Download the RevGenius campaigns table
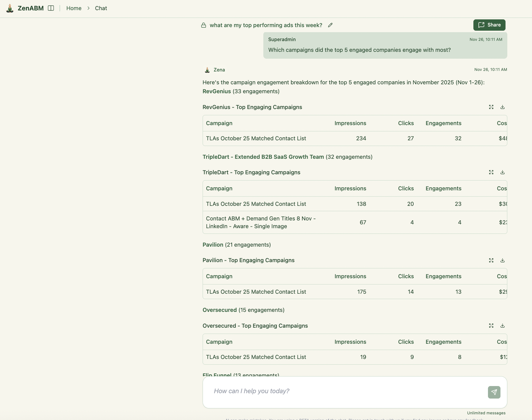Image resolution: width=532 pixels, height=420 pixels. click(503, 107)
